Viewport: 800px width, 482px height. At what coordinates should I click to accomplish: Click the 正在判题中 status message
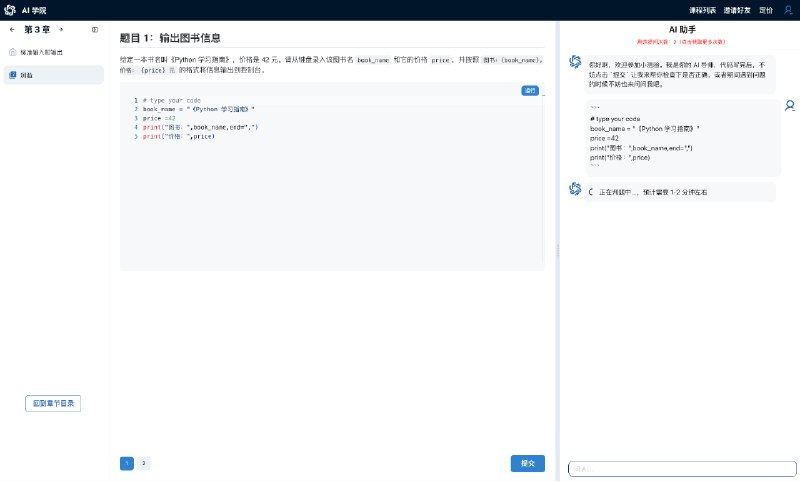(680, 192)
